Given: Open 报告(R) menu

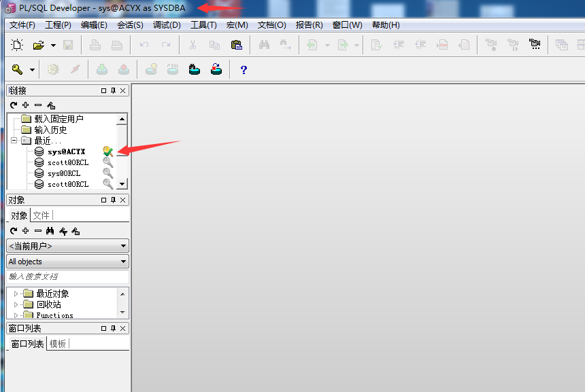Looking at the screenshot, I should click(310, 25).
